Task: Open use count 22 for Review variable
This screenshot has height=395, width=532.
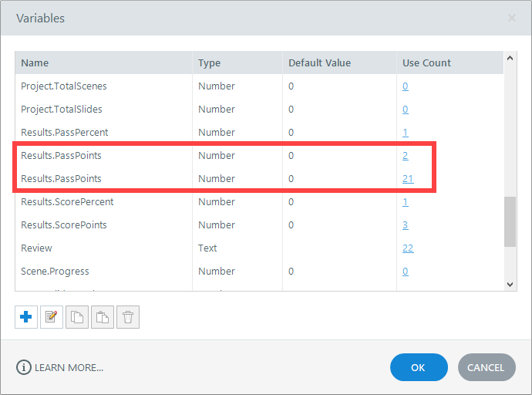Action: click(409, 248)
